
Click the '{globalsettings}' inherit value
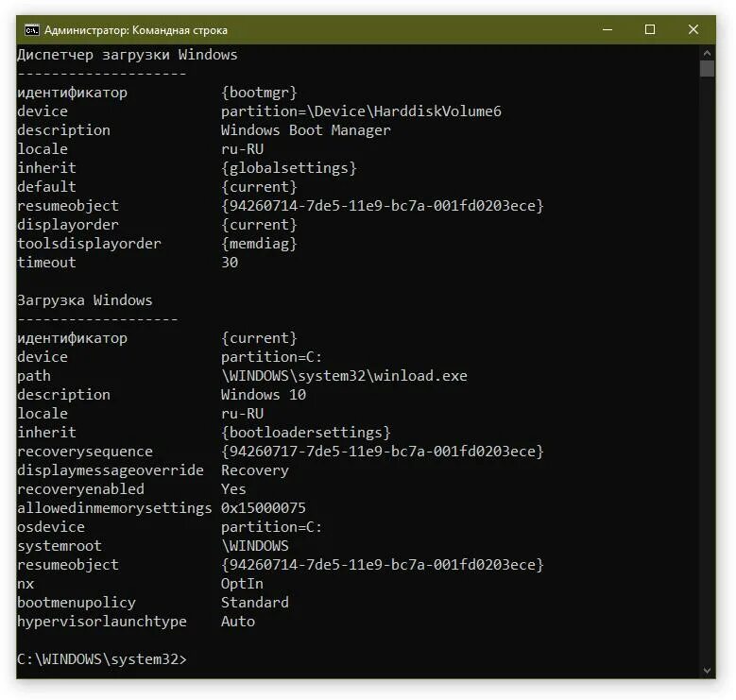[289, 168]
